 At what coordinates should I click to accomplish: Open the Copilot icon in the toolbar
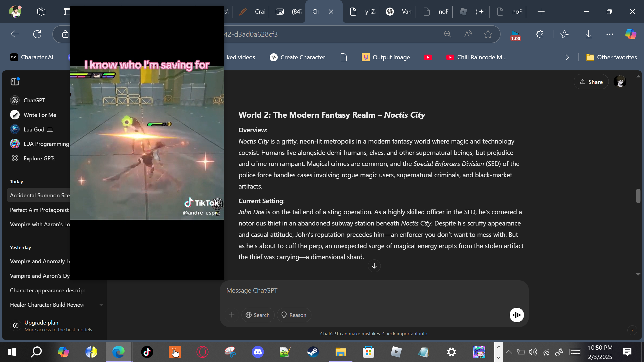pos(631,34)
